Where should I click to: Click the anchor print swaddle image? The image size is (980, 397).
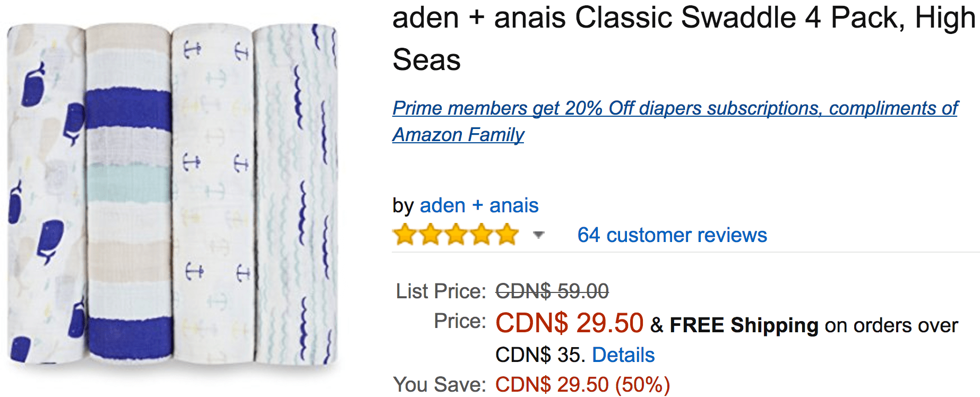(213, 194)
